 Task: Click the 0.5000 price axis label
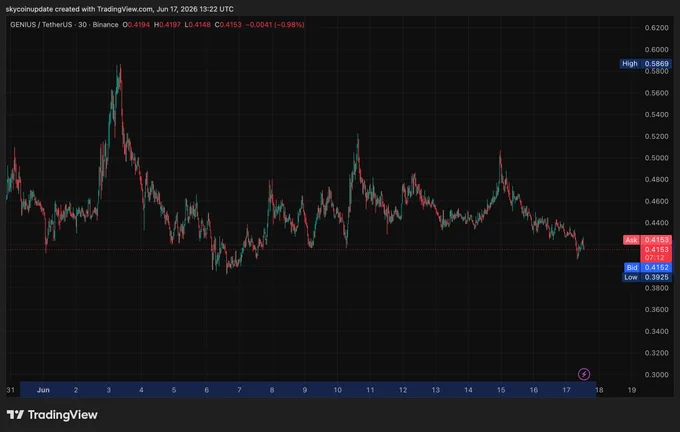[x=657, y=158]
